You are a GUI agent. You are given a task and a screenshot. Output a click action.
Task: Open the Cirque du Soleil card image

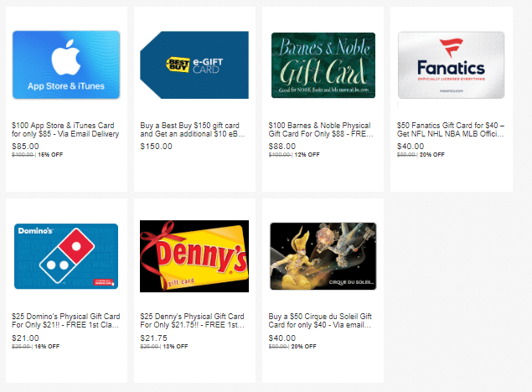pos(323,256)
